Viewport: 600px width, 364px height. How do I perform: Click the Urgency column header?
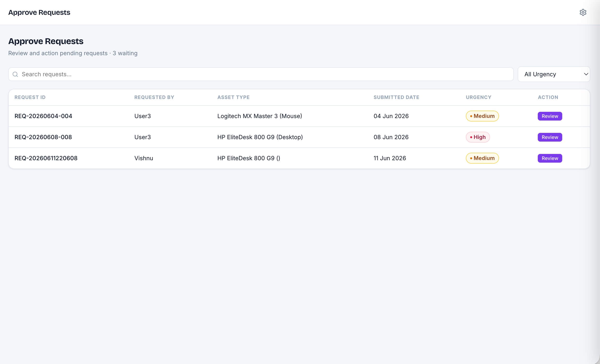(x=478, y=97)
